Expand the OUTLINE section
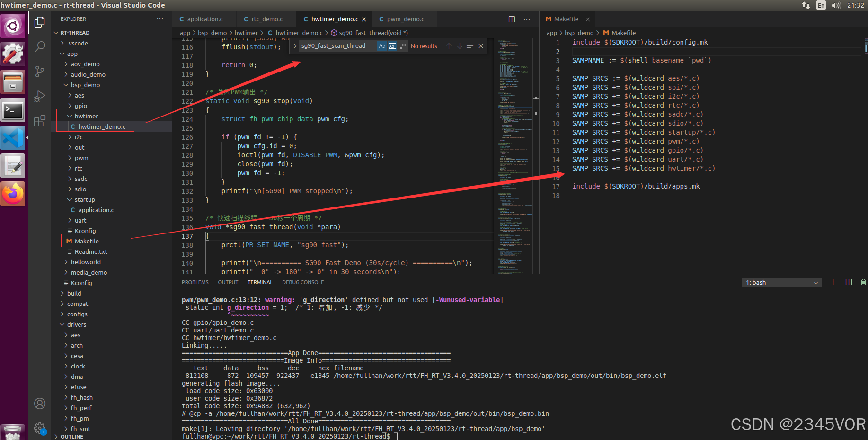868x440 pixels. (112, 436)
